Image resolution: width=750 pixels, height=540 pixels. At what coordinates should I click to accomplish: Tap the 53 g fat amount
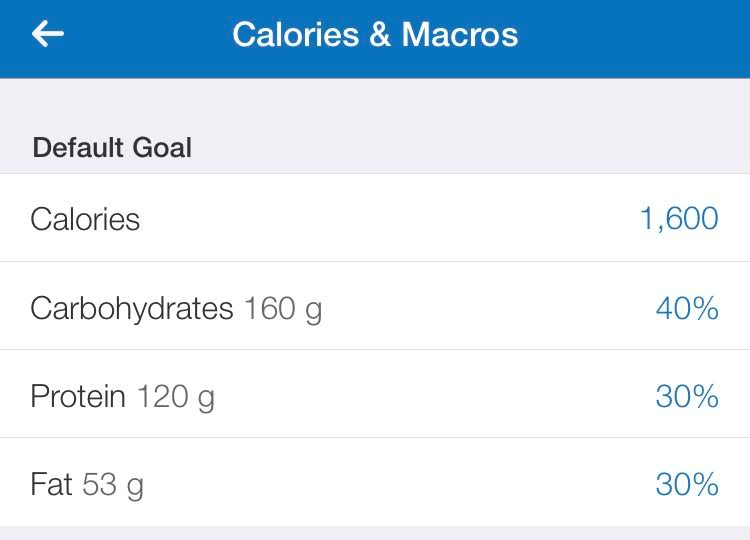pyautogui.click(x=113, y=485)
